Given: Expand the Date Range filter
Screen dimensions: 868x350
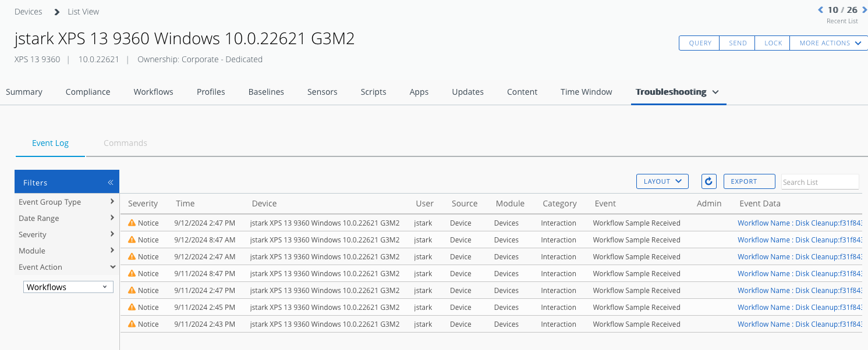Looking at the screenshot, I should pos(67,218).
